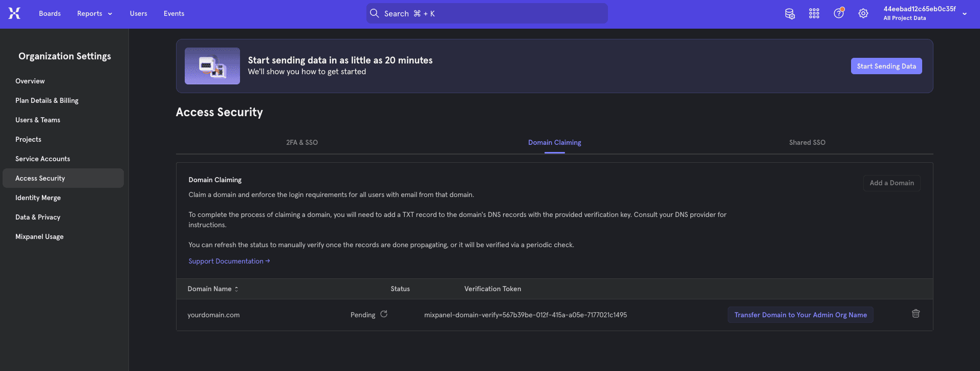Image resolution: width=980 pixels, height=371 pixels.
Task: Click Transfer Domain to Your Admin Org
Action: coord(800,315)
